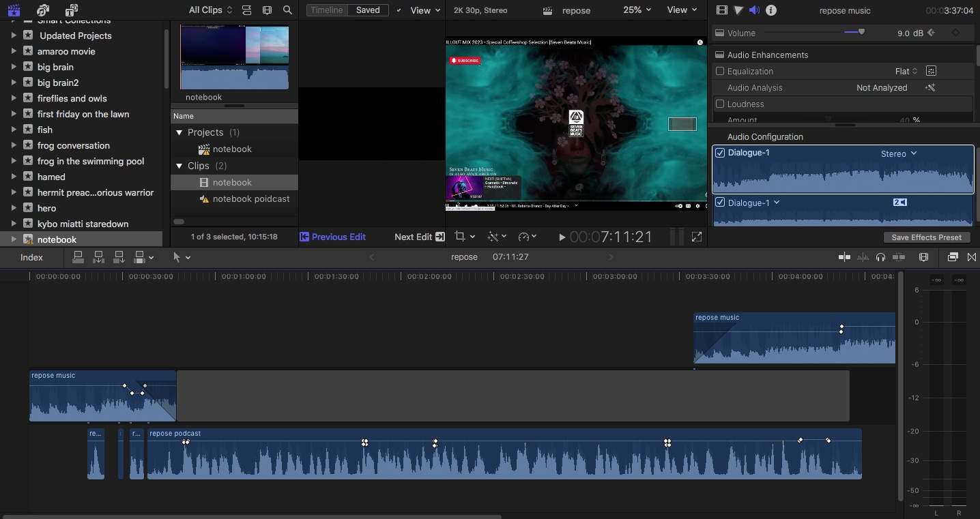Toggle viewer full-screen arrows icon
Screen dimensions: 980x519
pos(697,237)
